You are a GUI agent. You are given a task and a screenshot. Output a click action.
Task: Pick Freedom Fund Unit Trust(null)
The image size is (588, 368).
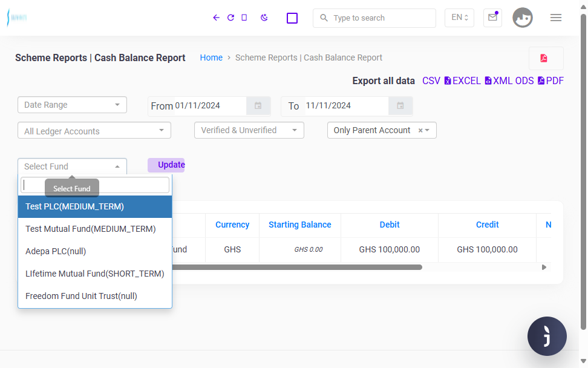pyautogui.click(x=95, y=296)
